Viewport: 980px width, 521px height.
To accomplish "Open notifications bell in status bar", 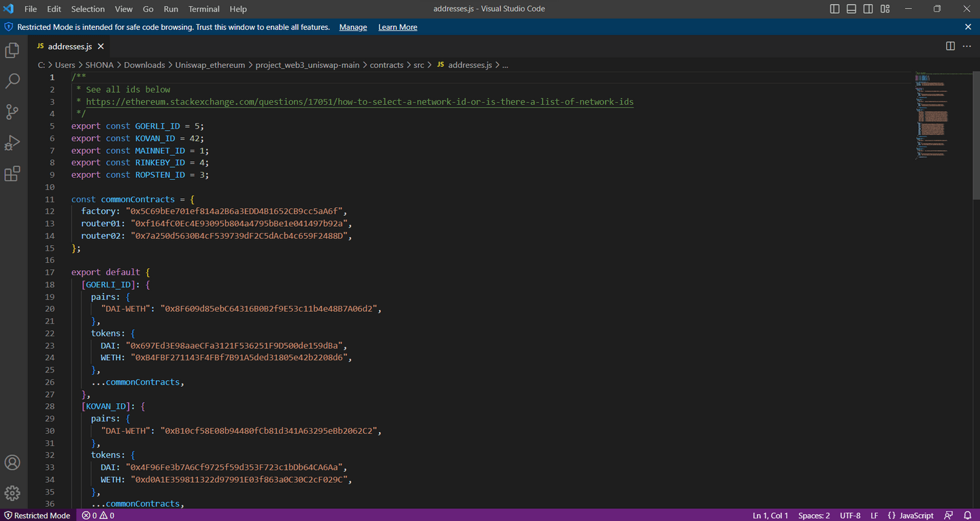I will coord(967,516).
